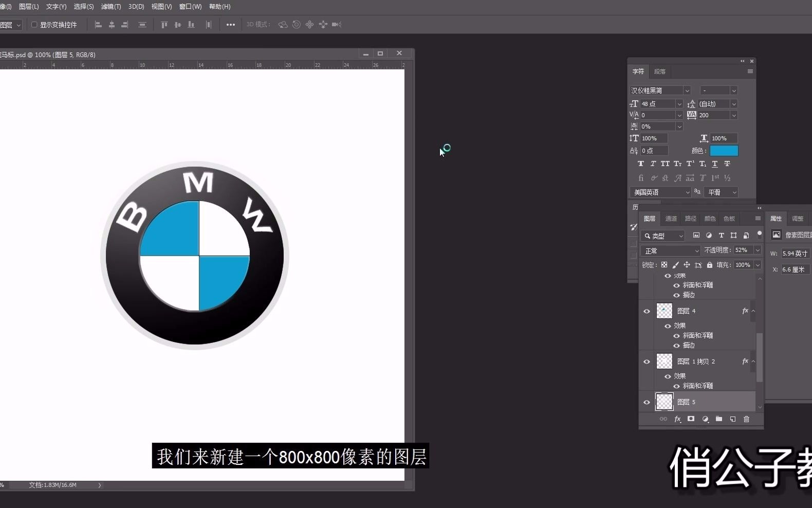Open the 汉仪粗黑简 font family dropdown
The image size is (812, 508).
687,90
